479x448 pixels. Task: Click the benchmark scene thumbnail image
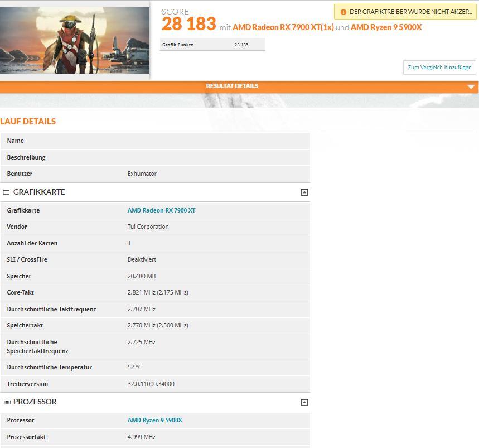pos(75,40)
